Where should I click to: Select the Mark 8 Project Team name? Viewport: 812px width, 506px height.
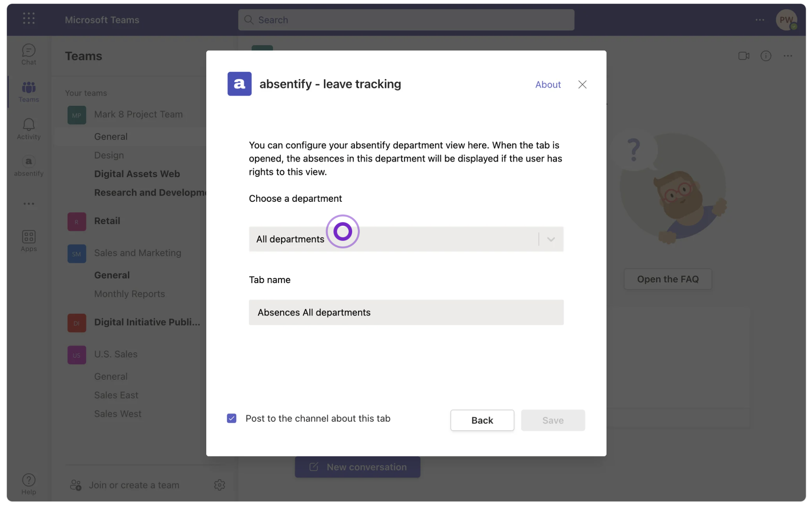tap(138, 115)
